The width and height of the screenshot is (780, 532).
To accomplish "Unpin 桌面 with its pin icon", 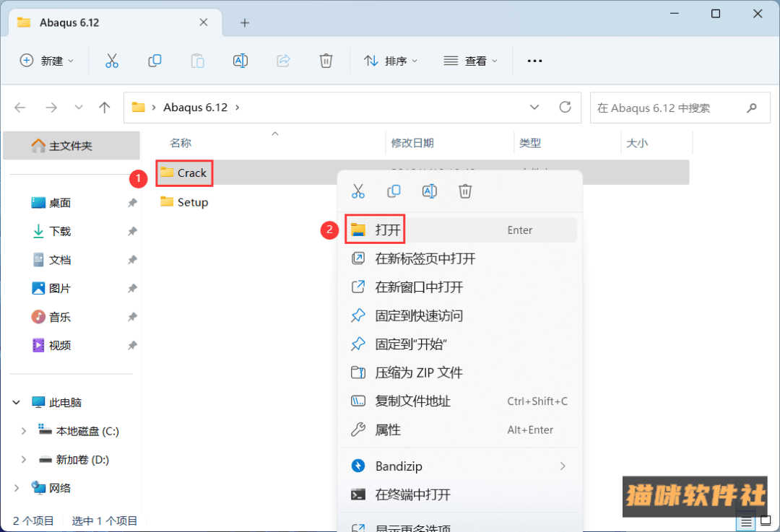I will [132, 203].
